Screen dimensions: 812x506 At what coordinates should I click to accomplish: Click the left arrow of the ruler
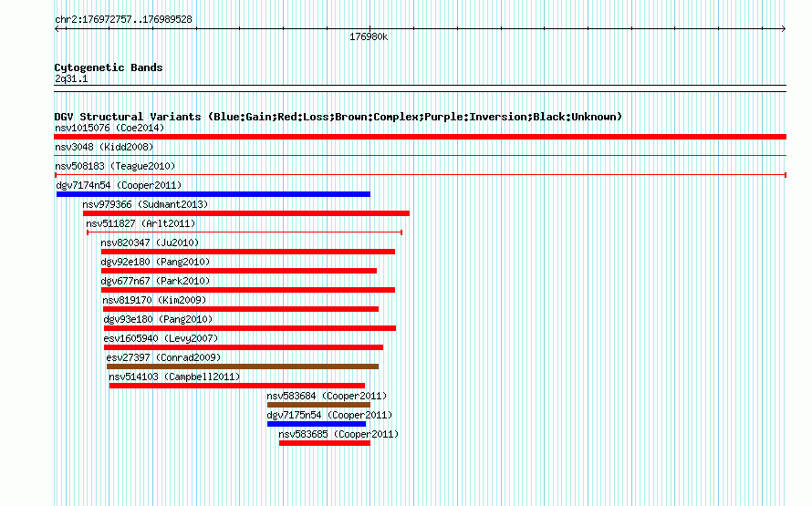click(57, 29)
